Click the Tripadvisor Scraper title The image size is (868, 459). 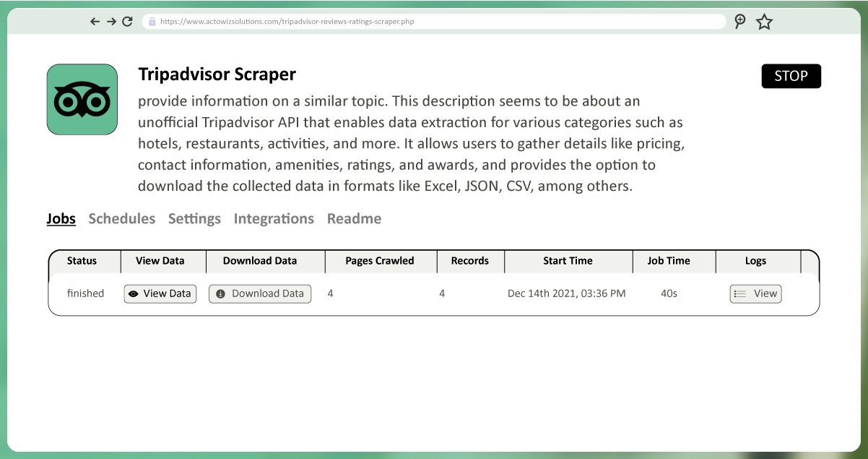pyautogui.click(x=217, y=74)
